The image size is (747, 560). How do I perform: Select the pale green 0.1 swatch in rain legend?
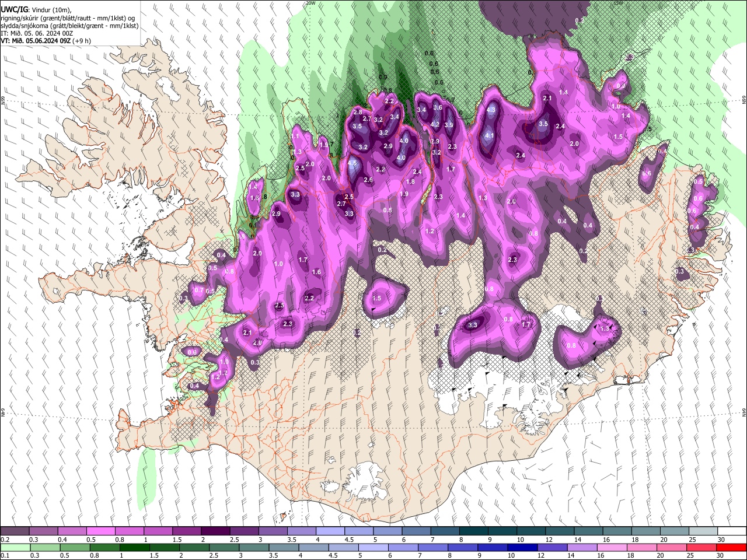(x=15, y=547)
